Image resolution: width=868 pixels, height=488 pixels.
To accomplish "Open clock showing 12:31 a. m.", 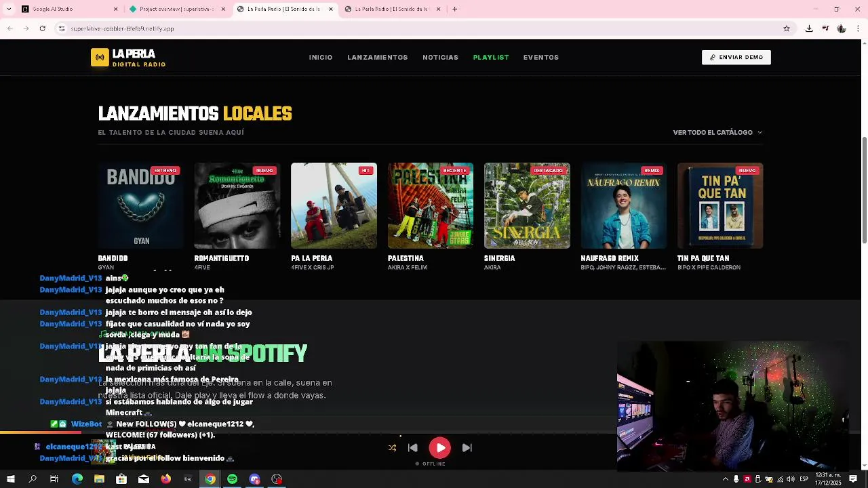I will tap(828, 479).
